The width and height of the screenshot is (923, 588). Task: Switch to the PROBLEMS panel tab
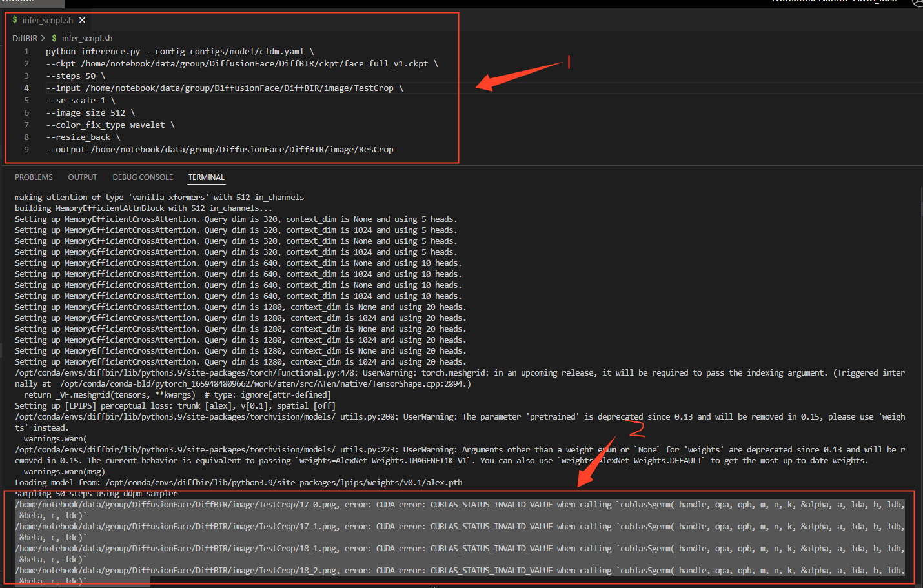(x=34, y=177)
